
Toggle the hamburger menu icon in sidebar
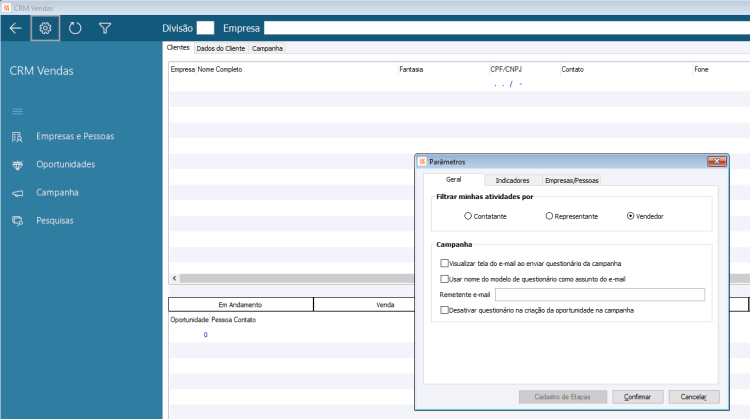click(x=18, y=111)
